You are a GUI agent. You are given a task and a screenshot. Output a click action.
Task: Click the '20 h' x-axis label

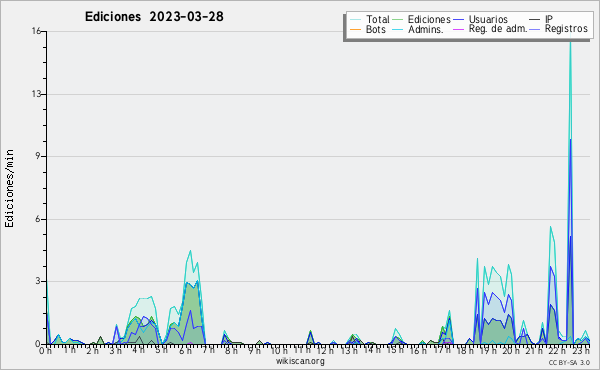click(510, 351)
